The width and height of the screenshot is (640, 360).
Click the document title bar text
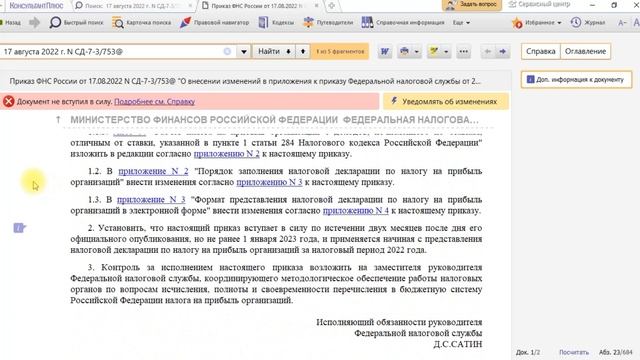click(245, 81)
